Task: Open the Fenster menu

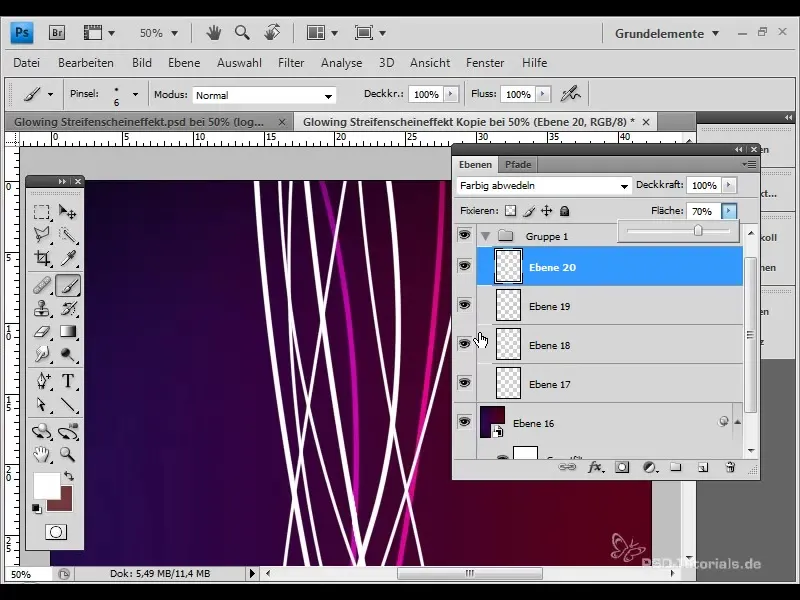Action: pyautogui.click(x=485, y=63)
